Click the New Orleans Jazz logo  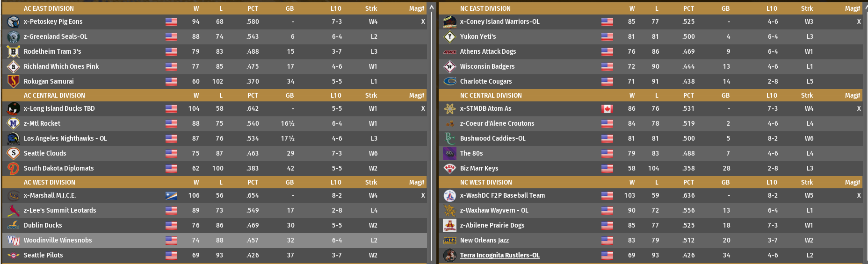(449, 241)
